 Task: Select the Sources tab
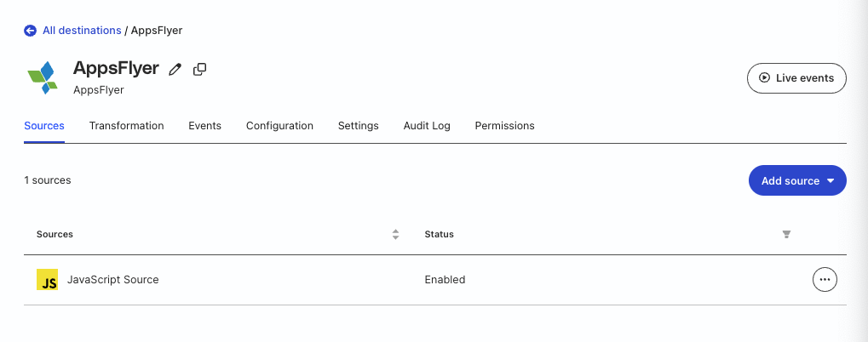[x=44, y=126]
